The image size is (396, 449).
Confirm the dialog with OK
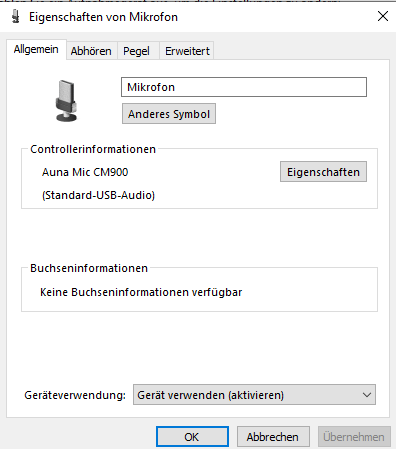click(x=192, y=437)
